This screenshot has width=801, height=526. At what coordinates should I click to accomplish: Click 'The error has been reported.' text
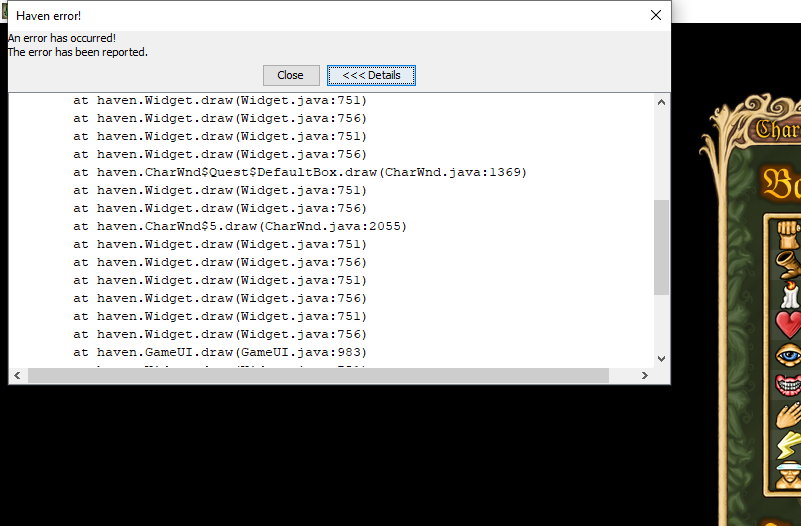78,52
